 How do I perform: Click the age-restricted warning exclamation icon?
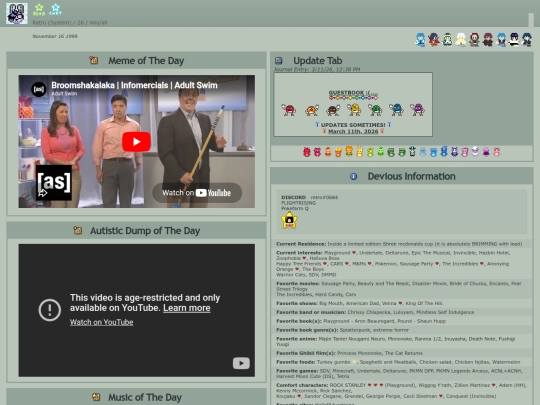point(50,310)
